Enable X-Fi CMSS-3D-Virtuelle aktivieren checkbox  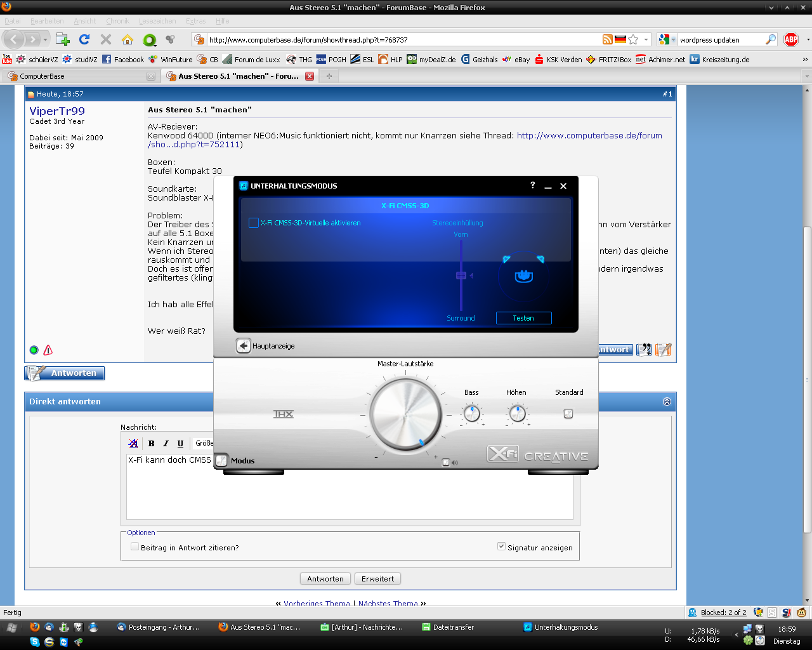[254, 223]
